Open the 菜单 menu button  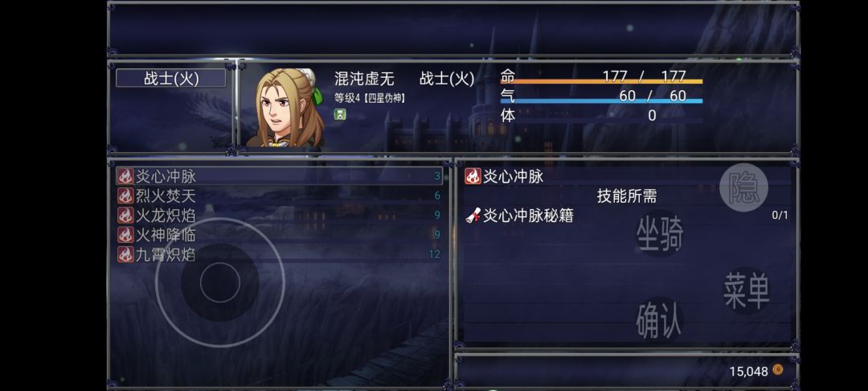[746, 290]
